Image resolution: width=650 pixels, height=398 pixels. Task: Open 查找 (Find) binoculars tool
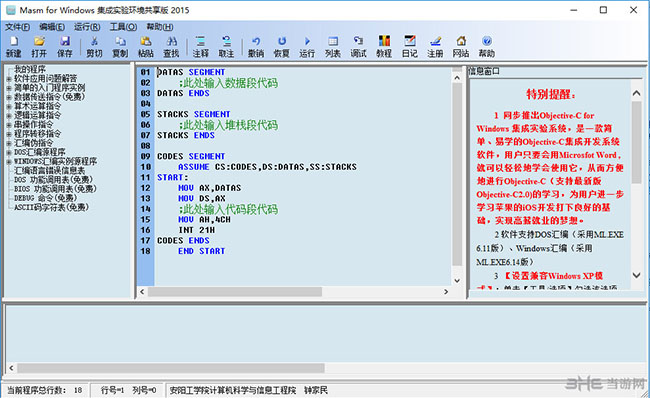point(171,46)
